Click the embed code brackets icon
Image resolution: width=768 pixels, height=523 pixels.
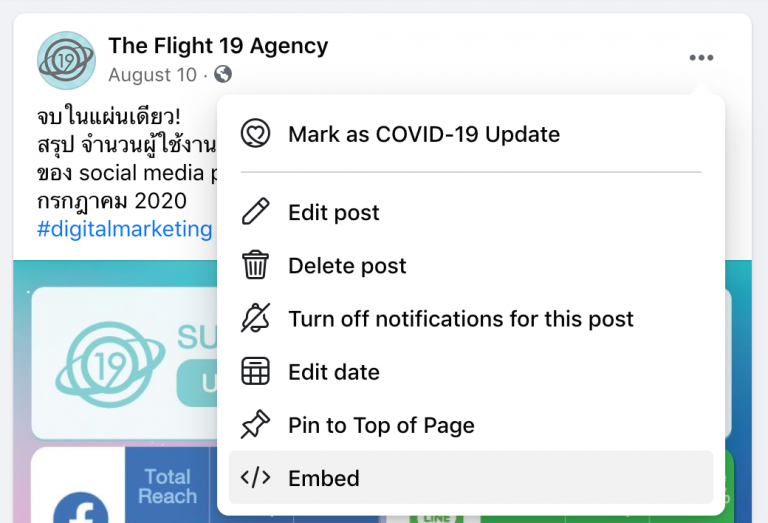(x=255, y=477)
